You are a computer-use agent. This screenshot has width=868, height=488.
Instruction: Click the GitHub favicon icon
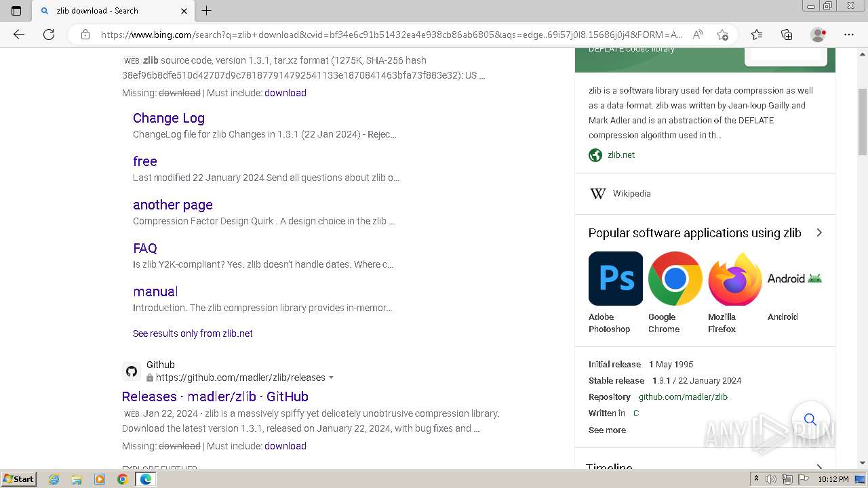point(132,371)
